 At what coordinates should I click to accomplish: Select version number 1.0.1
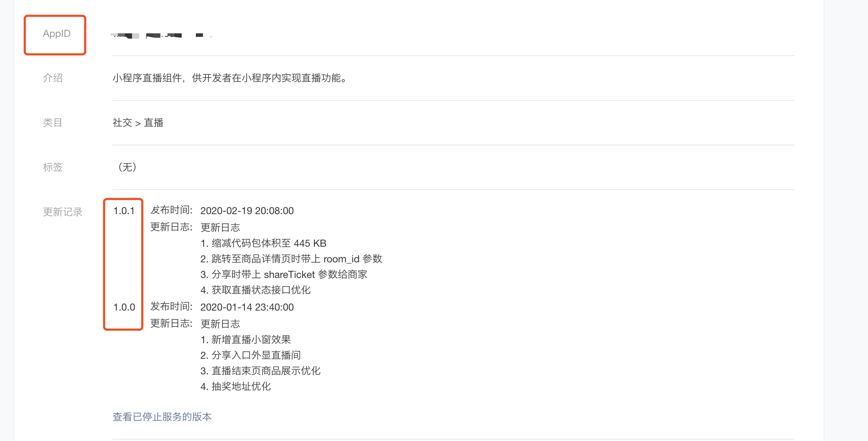124,211
